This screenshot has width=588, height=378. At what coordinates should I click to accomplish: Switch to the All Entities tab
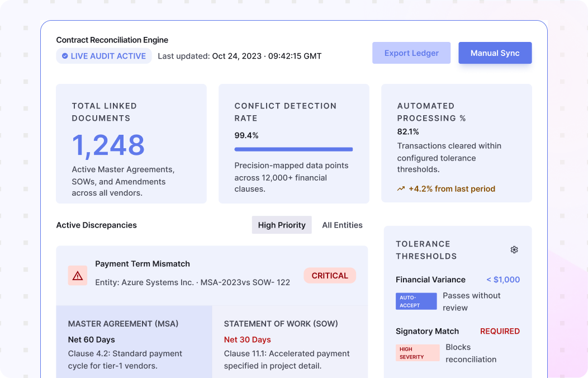[x=343, y=225]
